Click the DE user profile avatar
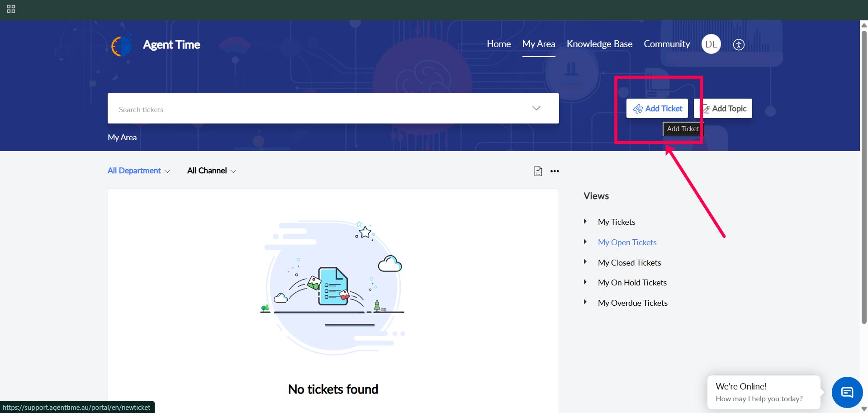The image size is (868, 413). coord(711,44)
